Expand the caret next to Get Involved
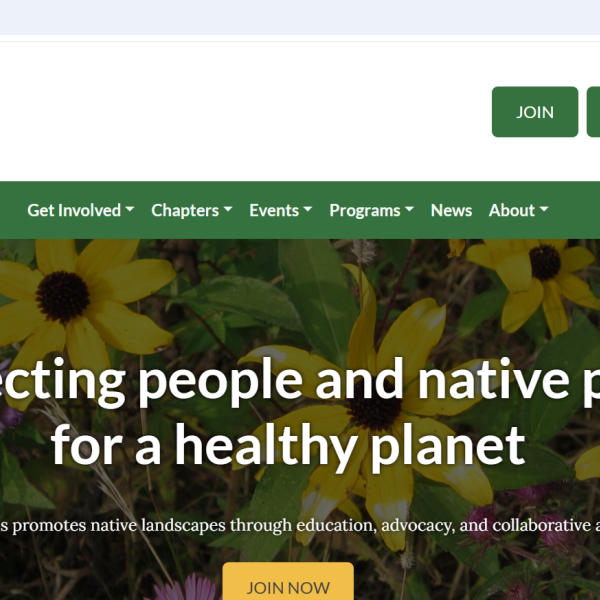600x600 pixels. [x=130, y=209]
